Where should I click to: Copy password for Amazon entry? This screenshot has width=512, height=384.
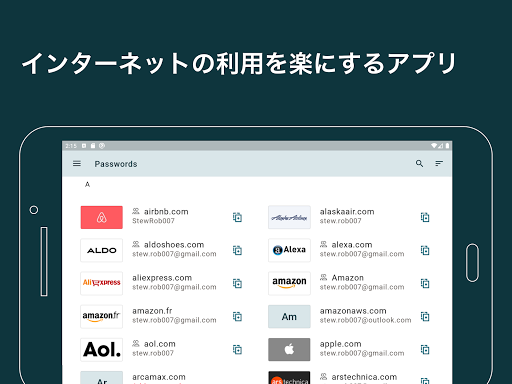point(425,283)
